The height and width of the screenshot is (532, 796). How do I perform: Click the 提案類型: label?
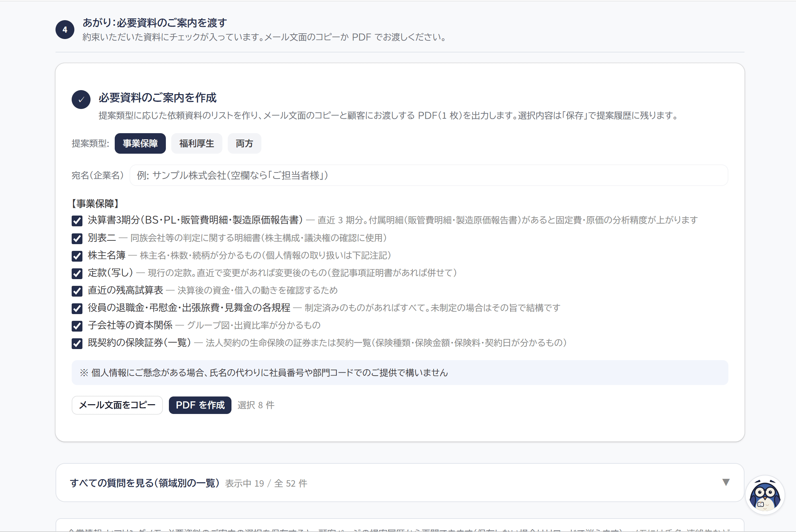pos(90,144)
